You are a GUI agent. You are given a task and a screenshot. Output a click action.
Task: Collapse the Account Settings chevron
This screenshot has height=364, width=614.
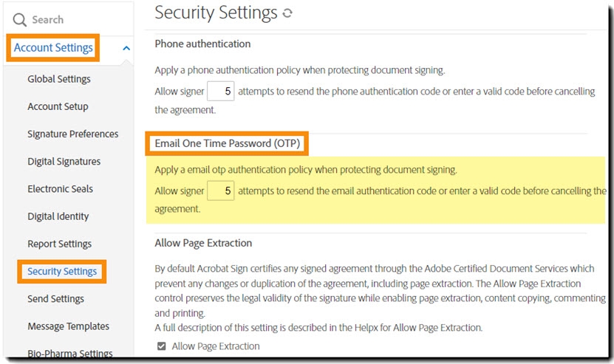(x=126, y=49)
